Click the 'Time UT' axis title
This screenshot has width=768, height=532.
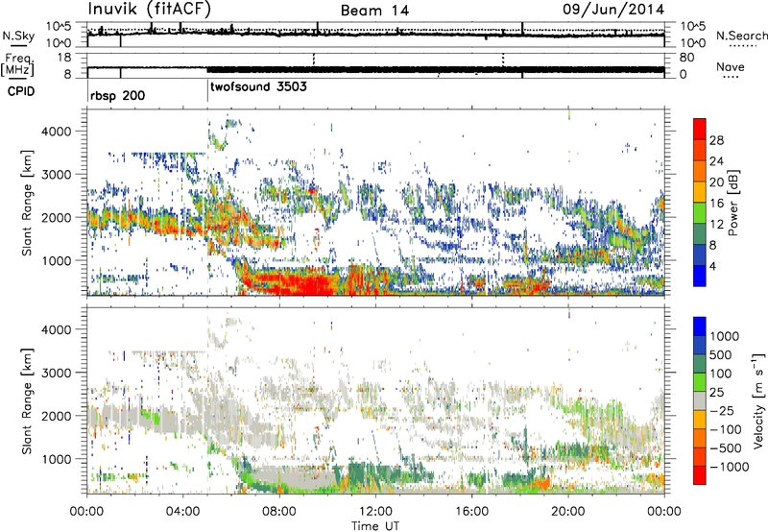[375, 526]
